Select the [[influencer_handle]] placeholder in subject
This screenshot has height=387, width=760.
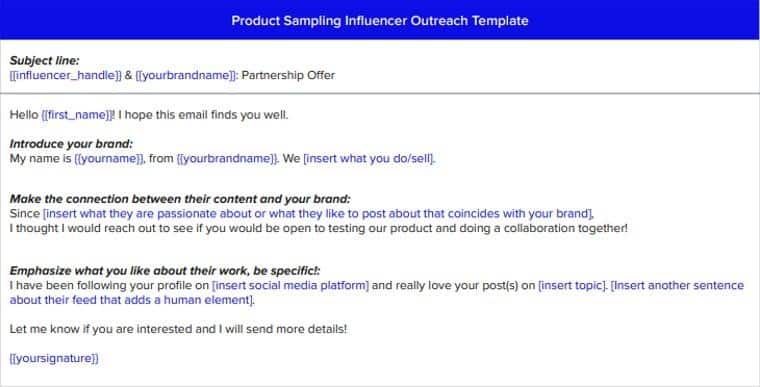tap(65, 75)
